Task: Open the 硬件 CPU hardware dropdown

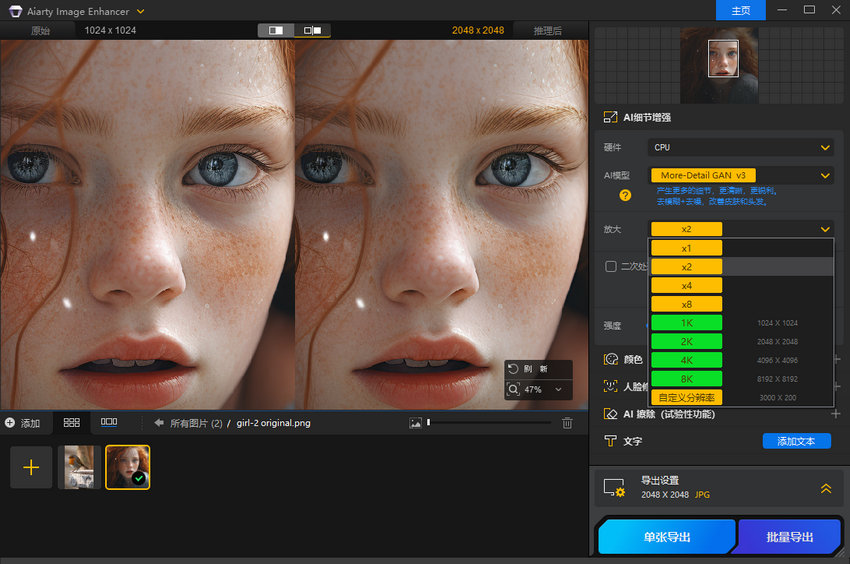Action: (740, 148)
